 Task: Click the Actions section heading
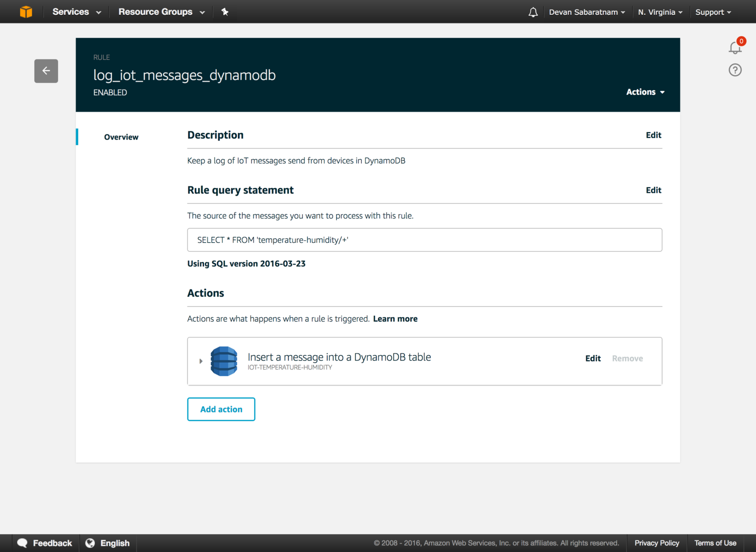pos(206,293)
